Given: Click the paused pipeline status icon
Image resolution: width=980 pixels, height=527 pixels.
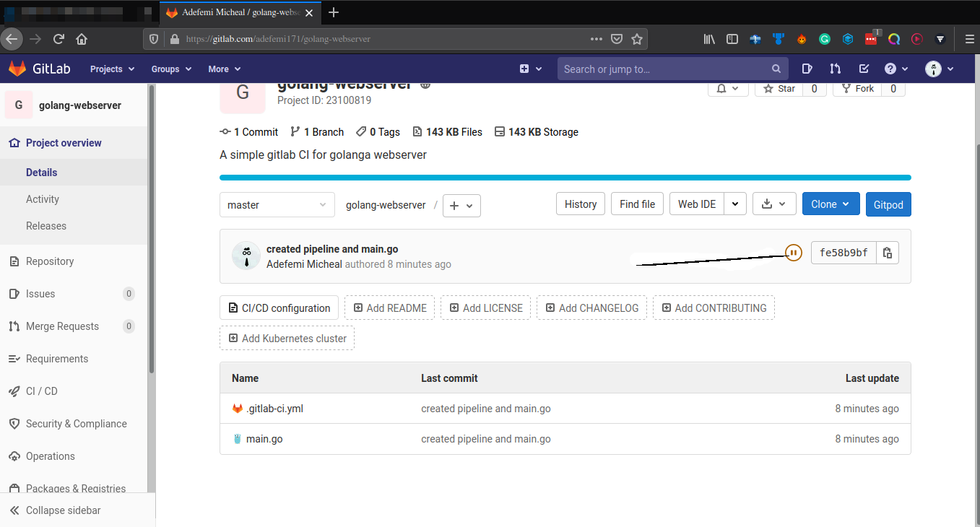Looking at the screenshot, I should tap(794, 253).
